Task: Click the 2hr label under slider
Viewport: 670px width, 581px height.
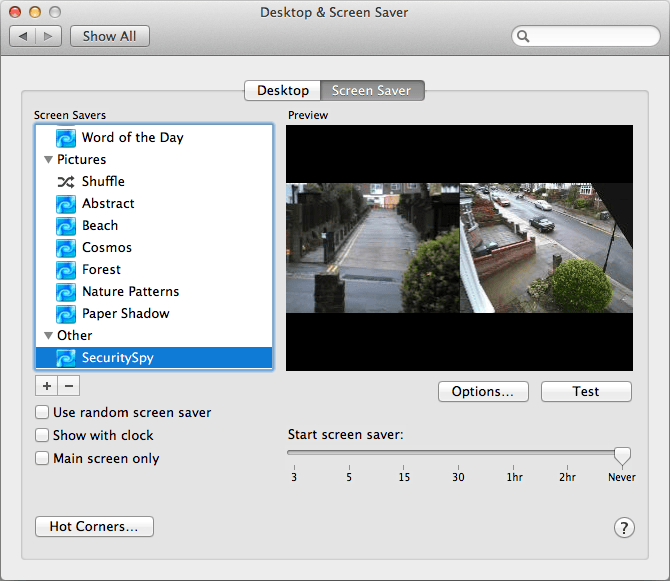Action: (x=567, y=477)
